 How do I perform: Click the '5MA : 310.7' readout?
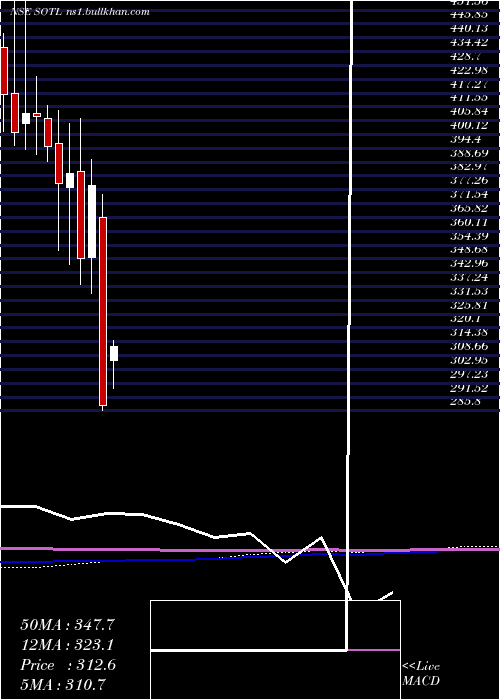pyautogui.click(x=63, y=684)
